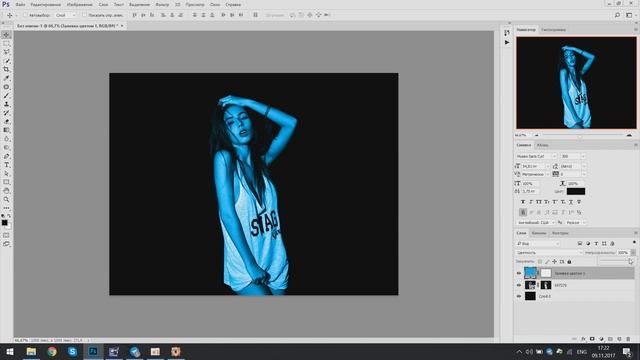
Task: Click the Character panel text color swatch
Action: 576,191
